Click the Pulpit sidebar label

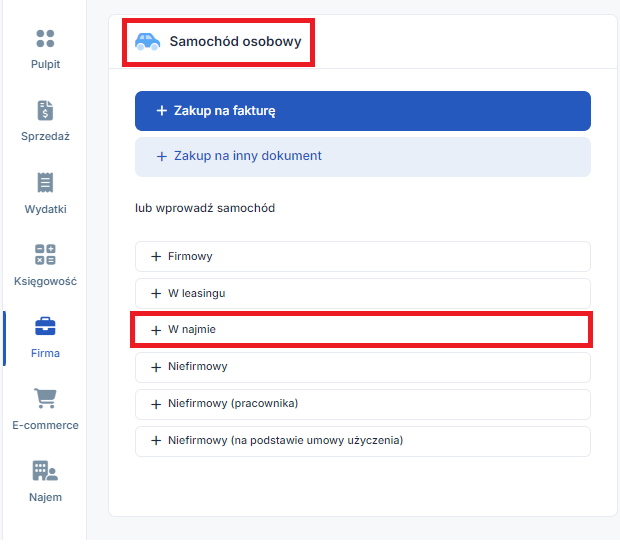(45, 64)
